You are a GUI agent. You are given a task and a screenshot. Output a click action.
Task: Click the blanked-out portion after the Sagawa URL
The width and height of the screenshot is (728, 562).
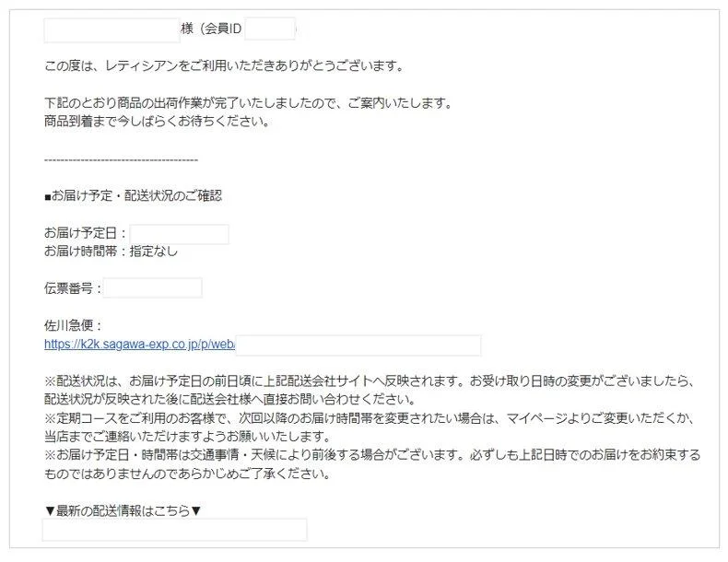358,345
